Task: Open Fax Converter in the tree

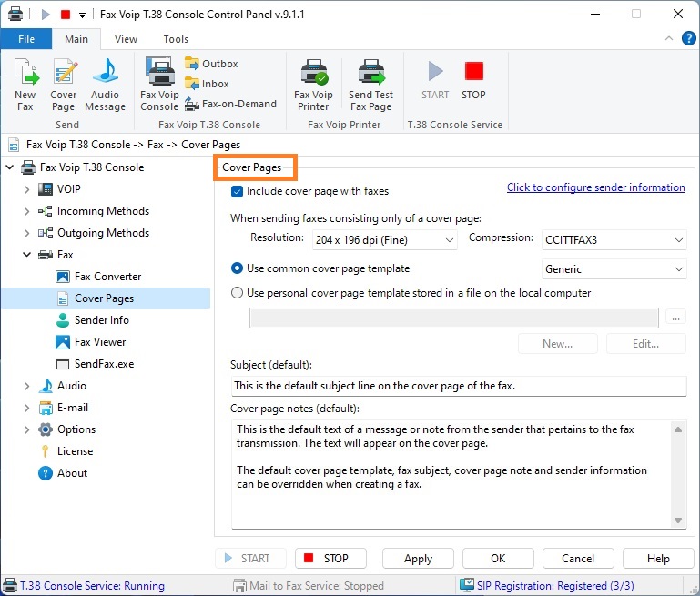Action: tap(107, 277)
